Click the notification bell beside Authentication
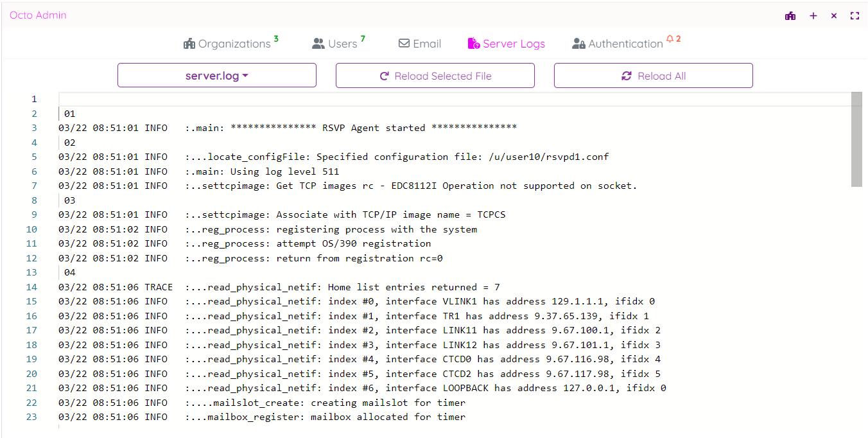The height and width of the screenshot is (438, 868). (670, 39)
